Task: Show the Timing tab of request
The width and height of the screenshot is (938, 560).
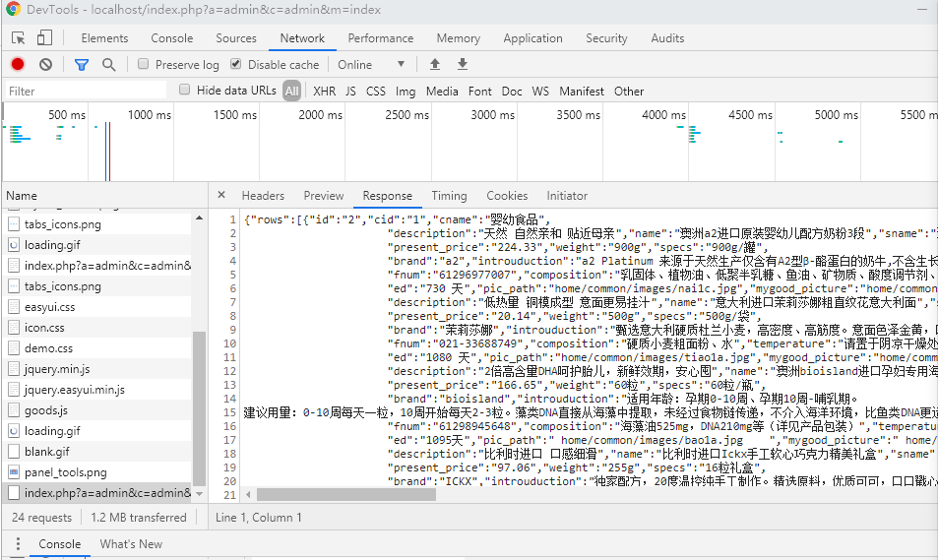Action: point(449,196)
